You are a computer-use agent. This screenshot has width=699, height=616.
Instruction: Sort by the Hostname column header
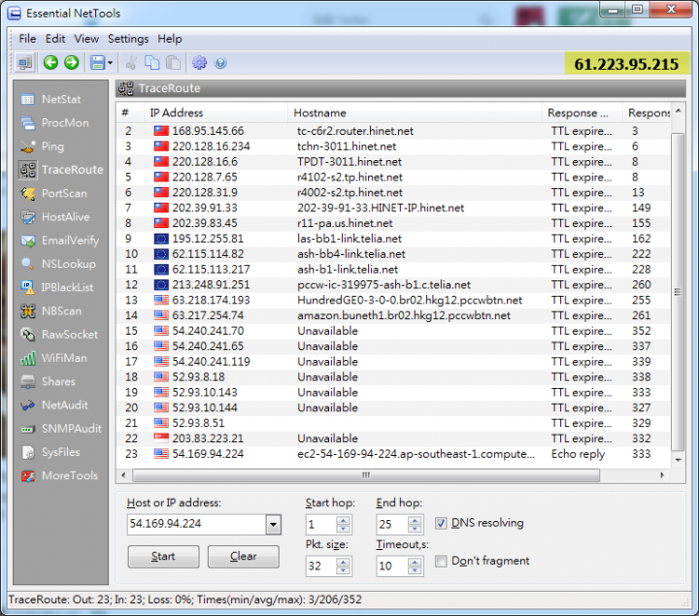point(415,113)
